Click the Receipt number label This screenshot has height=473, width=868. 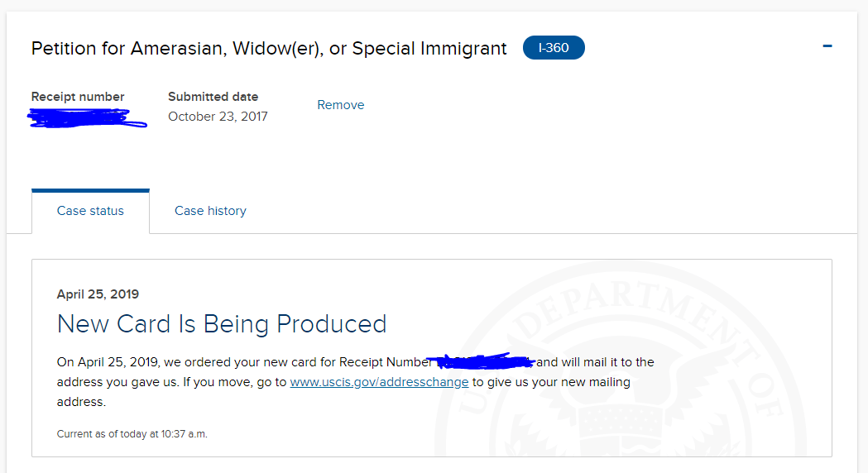[78, 97]
